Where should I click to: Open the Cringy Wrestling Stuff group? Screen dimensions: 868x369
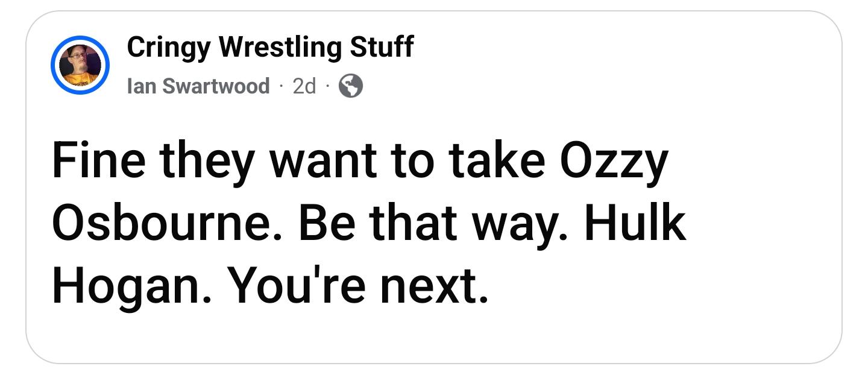pyautogui.click(x=270, y=47)
